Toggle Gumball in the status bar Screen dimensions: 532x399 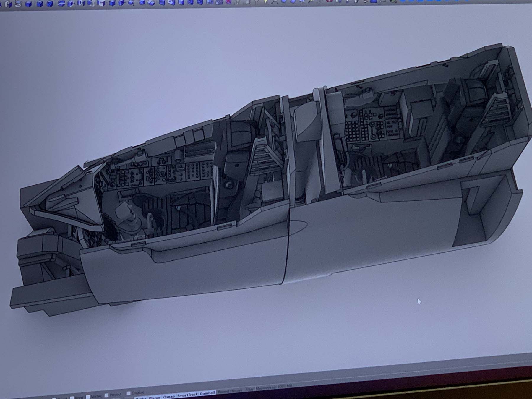207,393
